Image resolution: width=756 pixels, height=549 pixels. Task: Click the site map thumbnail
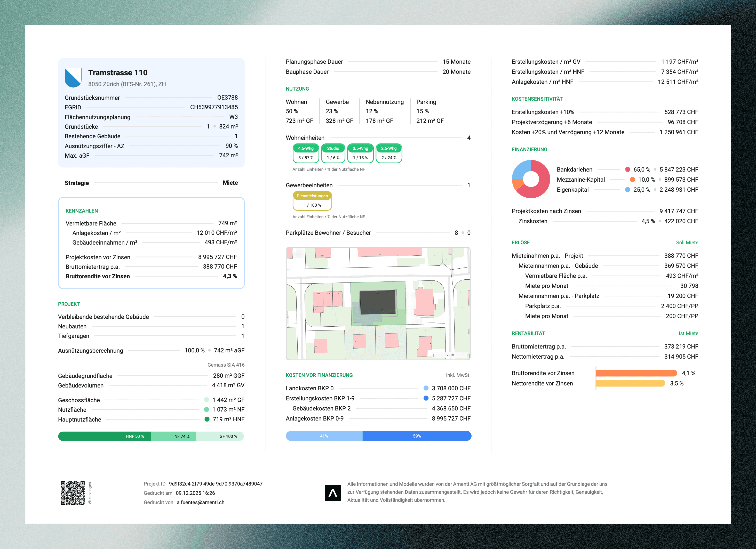click(x=378, y=303)
